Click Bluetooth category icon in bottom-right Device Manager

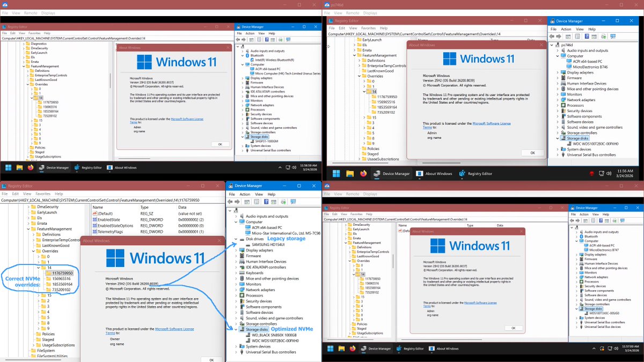pyautogui.click(x=582, y=237)
